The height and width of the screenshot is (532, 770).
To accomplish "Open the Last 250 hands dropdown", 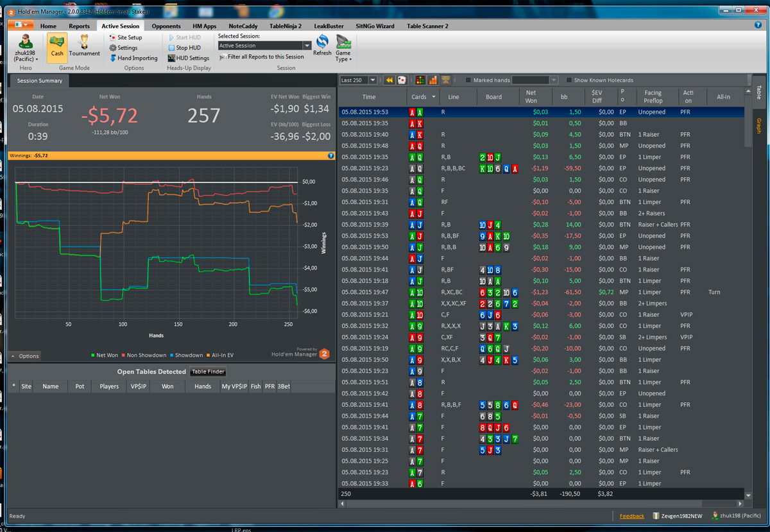I will pos(373,80).
